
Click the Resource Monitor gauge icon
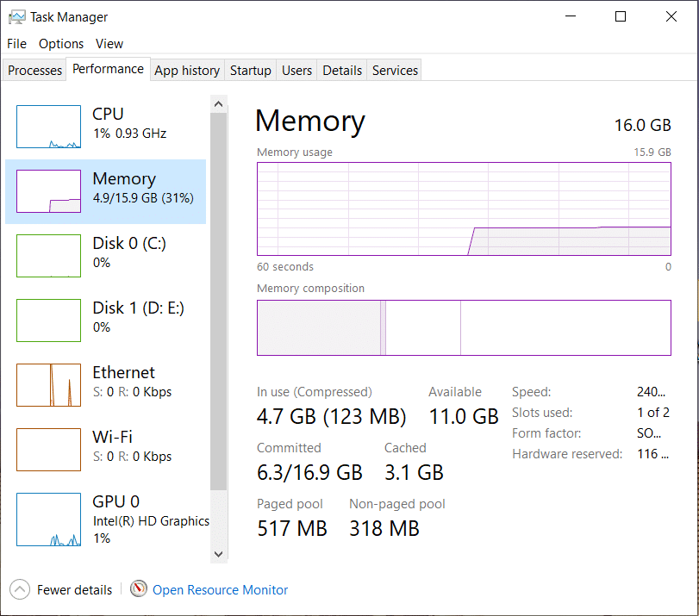[139, 589]
